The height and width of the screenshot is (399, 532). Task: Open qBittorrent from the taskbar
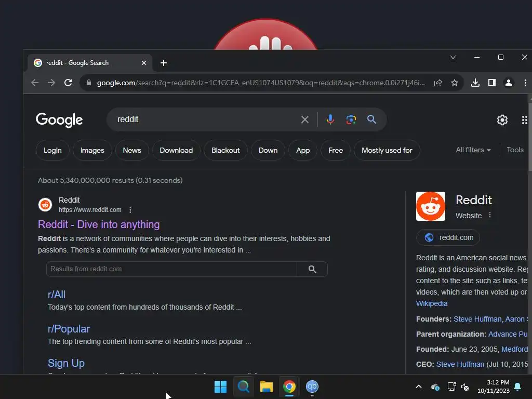312,387
